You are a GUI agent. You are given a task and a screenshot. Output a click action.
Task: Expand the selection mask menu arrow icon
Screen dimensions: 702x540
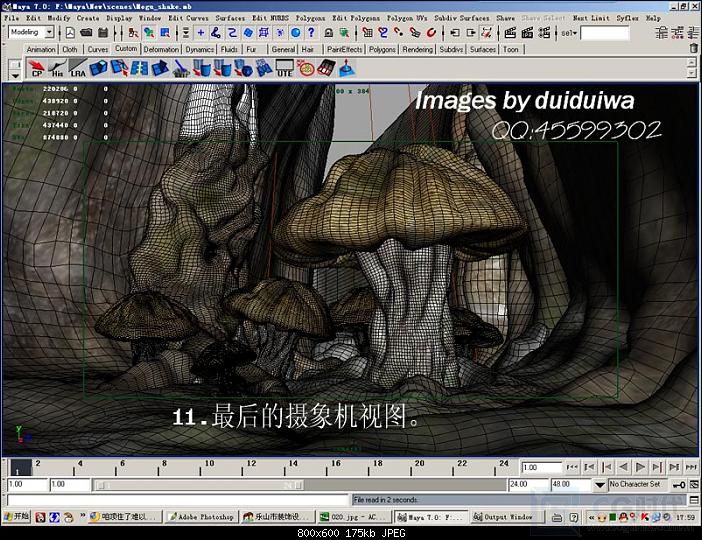[185, 33]
